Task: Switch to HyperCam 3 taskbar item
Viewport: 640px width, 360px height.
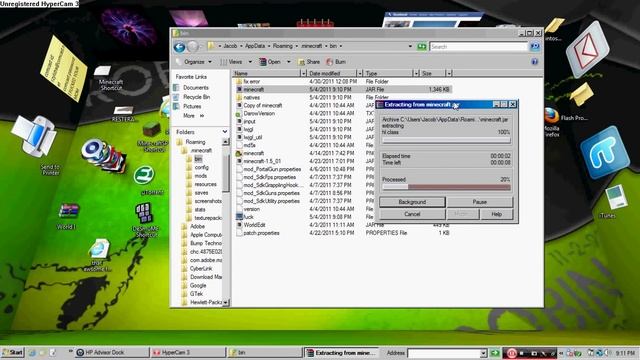Action: pos(187,353)
